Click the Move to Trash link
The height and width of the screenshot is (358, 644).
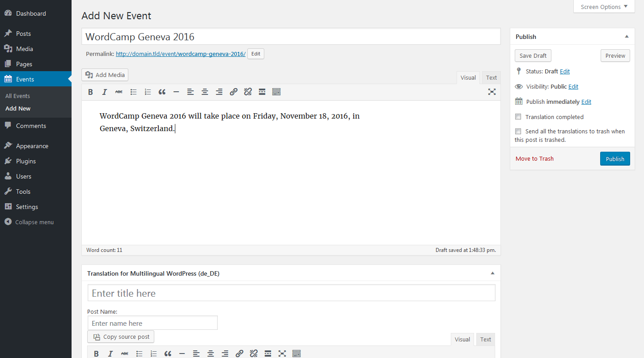[x=534, y=159]
